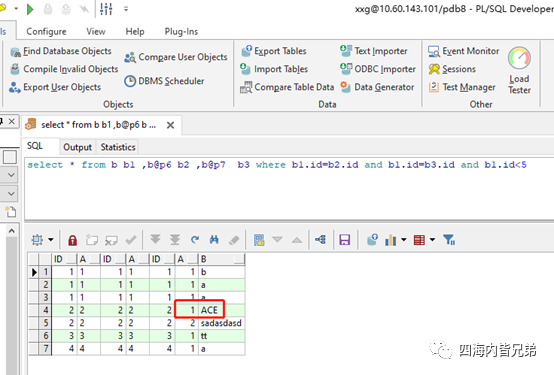Open the Plug-Ins ribbon tab
Screen dimensions: 554x375
(181, 31)
